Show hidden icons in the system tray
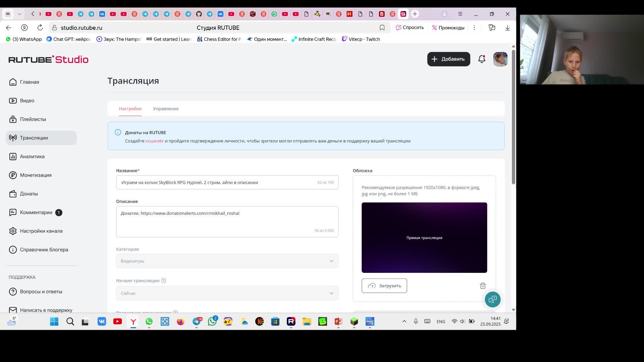The height and width of the screenshot is (362, 644). click(x=404, y=321)
